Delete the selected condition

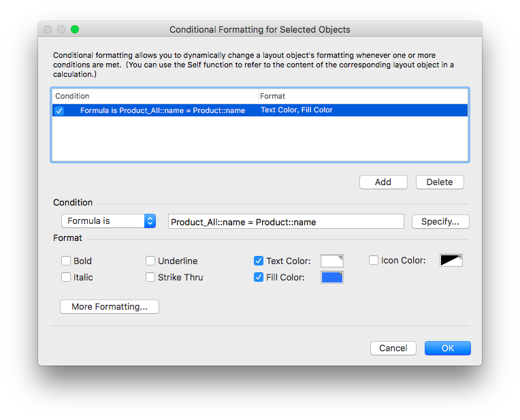coord(440,182)
